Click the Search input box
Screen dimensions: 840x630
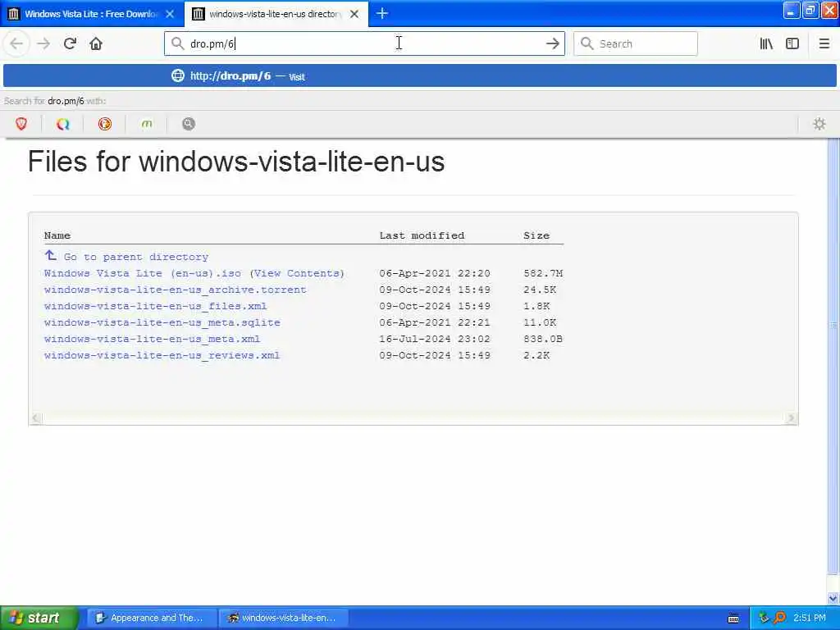636,43
